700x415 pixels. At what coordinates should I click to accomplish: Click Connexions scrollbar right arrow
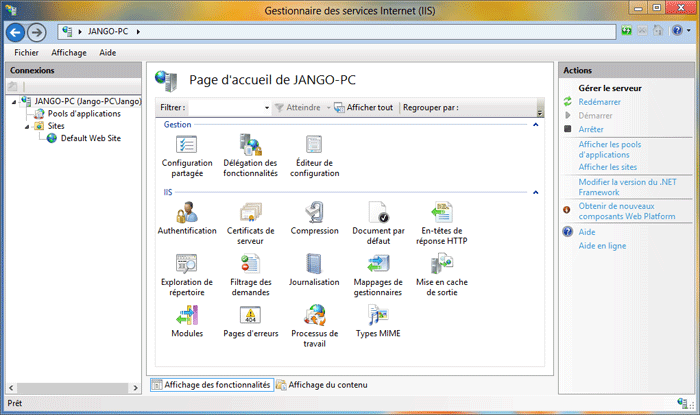pos(135,388)
